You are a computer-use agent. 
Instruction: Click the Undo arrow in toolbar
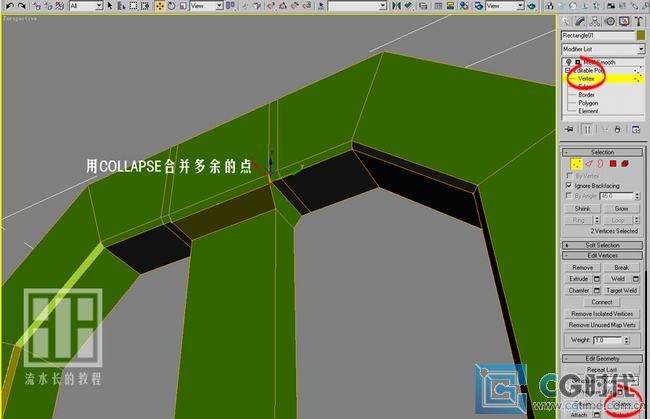tap(9, 6)
